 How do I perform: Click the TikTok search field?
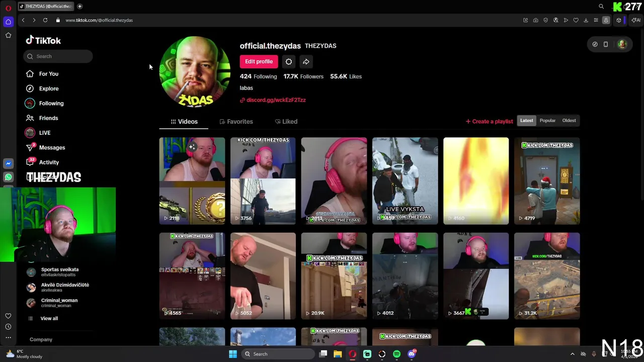pos(58,56)
